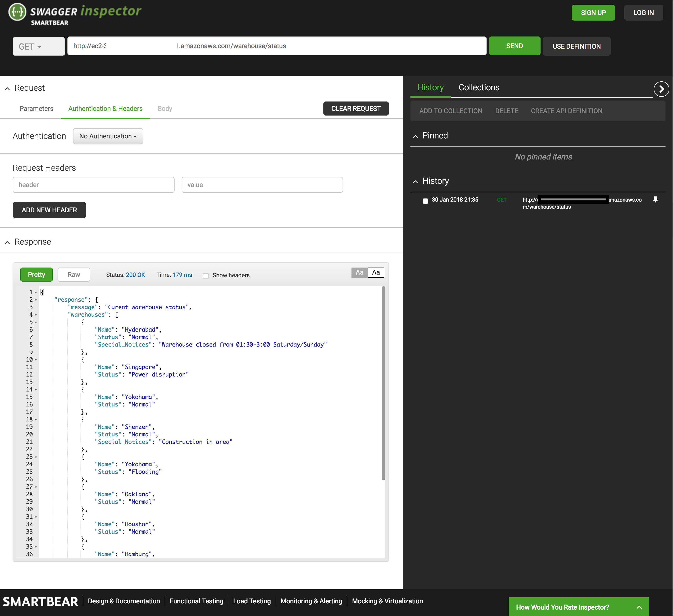This screenshot has height=616, width=673.
Task: Enable the Show headers checkbox
Action: point(206,276)
